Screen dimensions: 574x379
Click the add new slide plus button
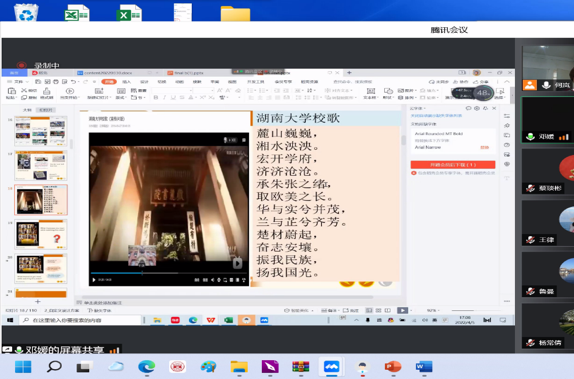38,301
